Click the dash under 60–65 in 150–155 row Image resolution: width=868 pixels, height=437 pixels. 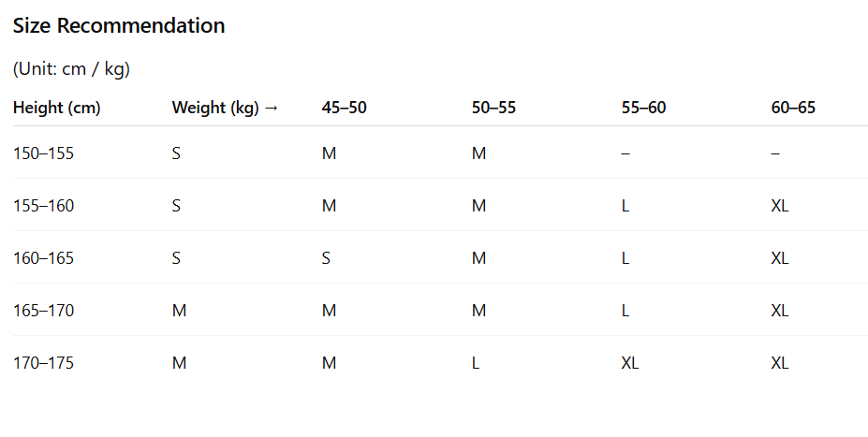pyautogui.click(x=775, y=153)
